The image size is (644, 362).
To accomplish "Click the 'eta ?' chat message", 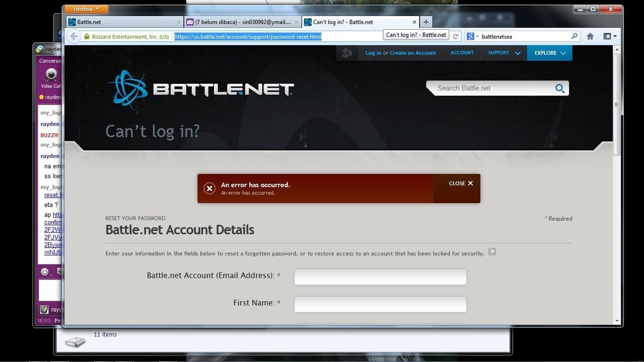I will (51, 205).
